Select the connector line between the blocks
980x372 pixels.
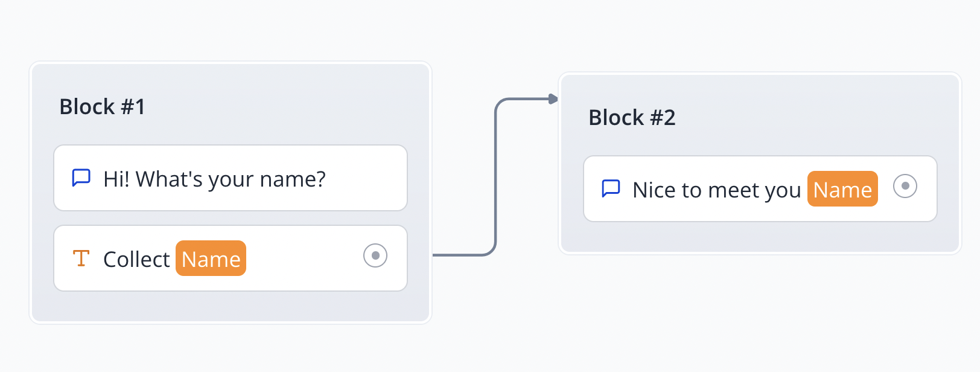pos(495,181)
